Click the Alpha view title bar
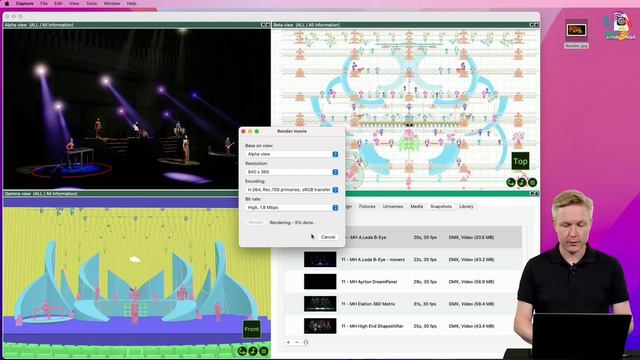640x360 pixels. click(x=137, y=25)
